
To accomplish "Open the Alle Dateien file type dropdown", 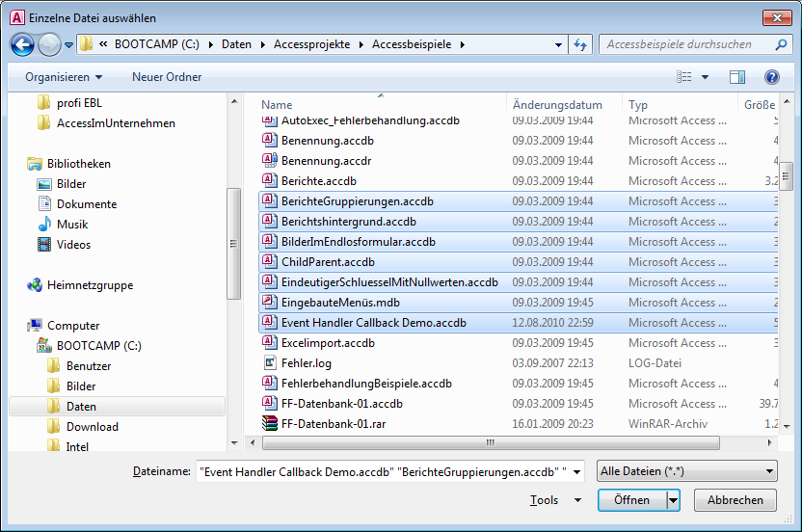I will point(686,471).
